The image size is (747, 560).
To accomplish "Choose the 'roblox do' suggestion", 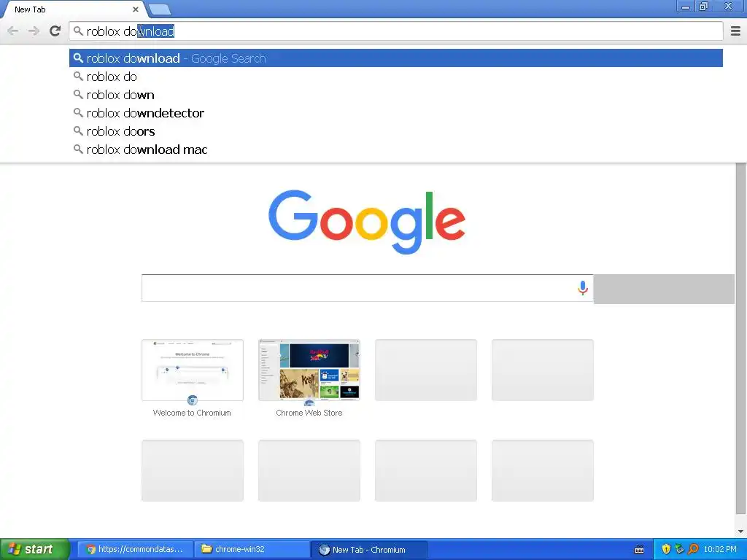I will tap(396, 76).
